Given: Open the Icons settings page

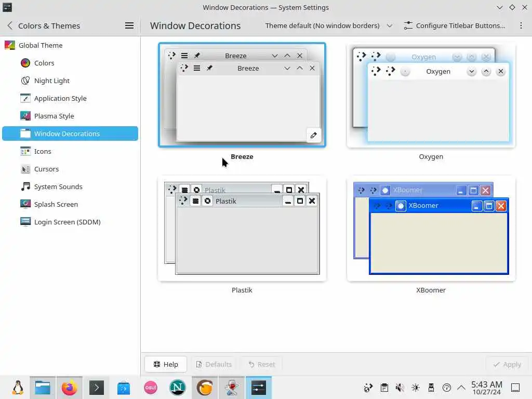Looking at the screenshot, I should click(x=71, y=151).
